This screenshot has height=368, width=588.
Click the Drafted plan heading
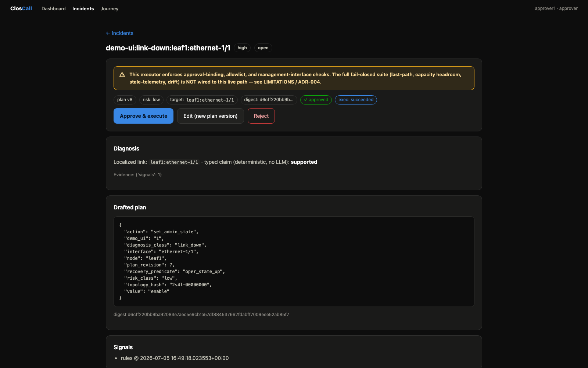(x=130, y=208)
